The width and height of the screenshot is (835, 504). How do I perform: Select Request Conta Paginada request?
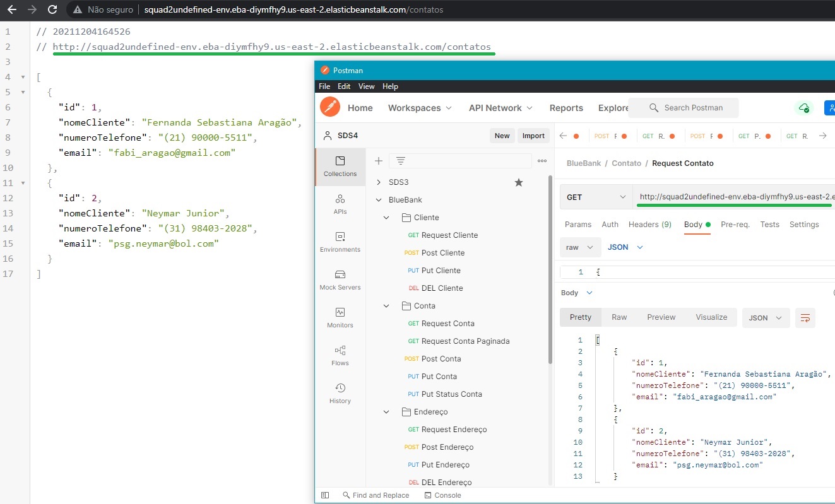pos(465,341)
